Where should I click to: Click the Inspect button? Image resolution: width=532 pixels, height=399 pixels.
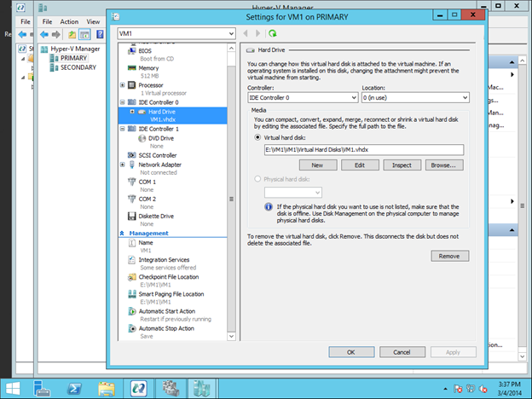tap(402, 165)
